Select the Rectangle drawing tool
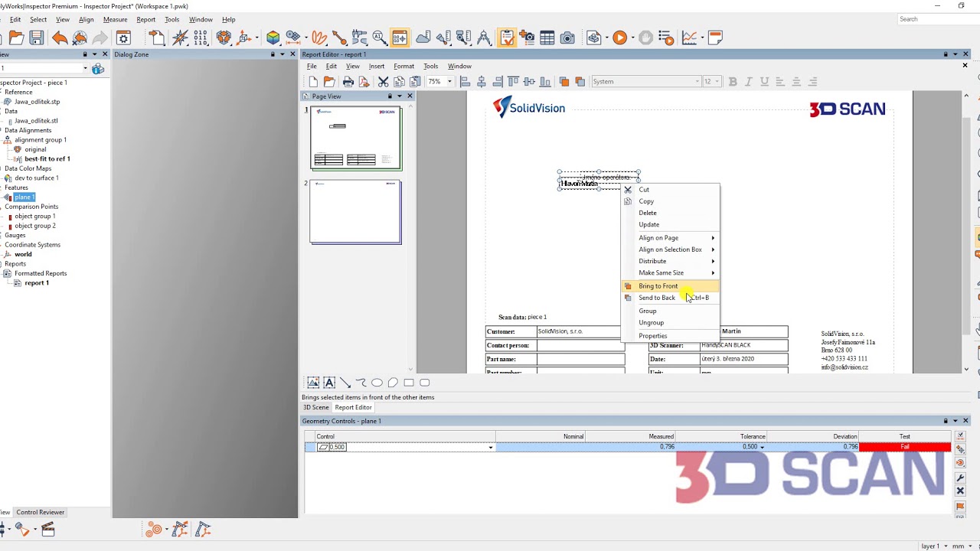 click(x=408, y=383)
